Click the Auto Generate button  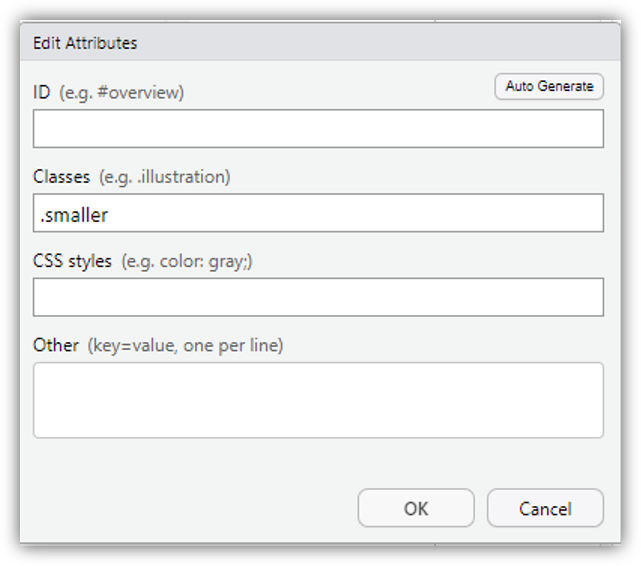549,87
